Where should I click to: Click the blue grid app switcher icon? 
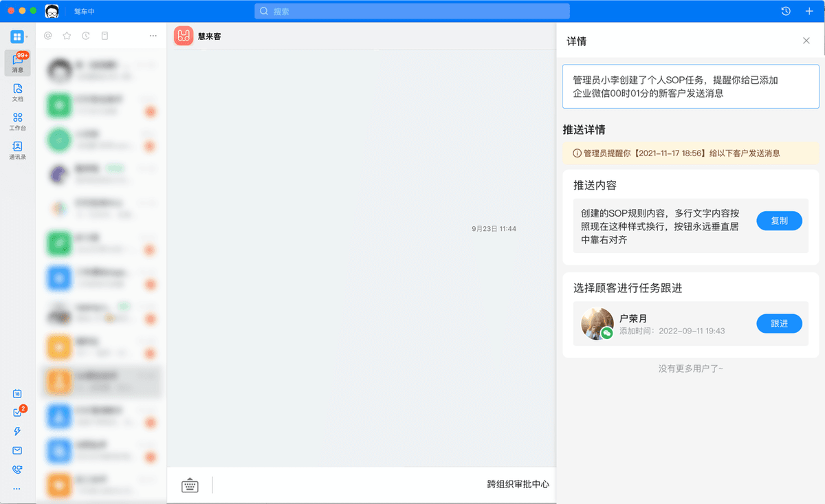pyautogui.click(x=16, y=36)
